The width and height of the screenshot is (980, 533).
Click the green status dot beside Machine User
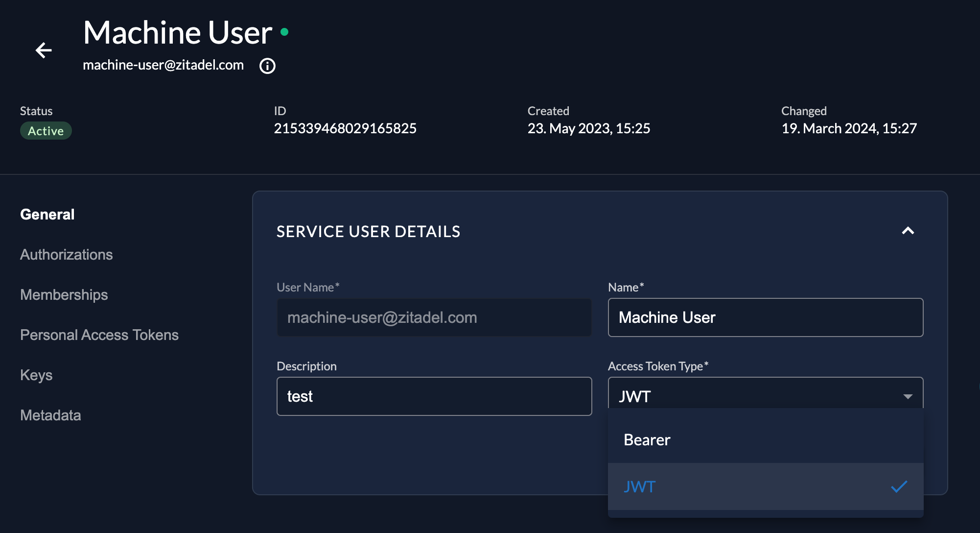[x=284, y=32]
